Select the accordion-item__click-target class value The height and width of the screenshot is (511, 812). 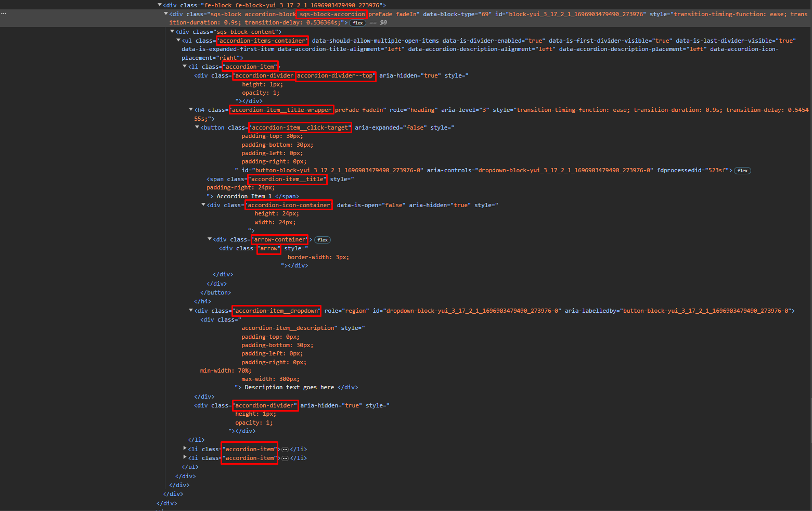pos(300,127)
